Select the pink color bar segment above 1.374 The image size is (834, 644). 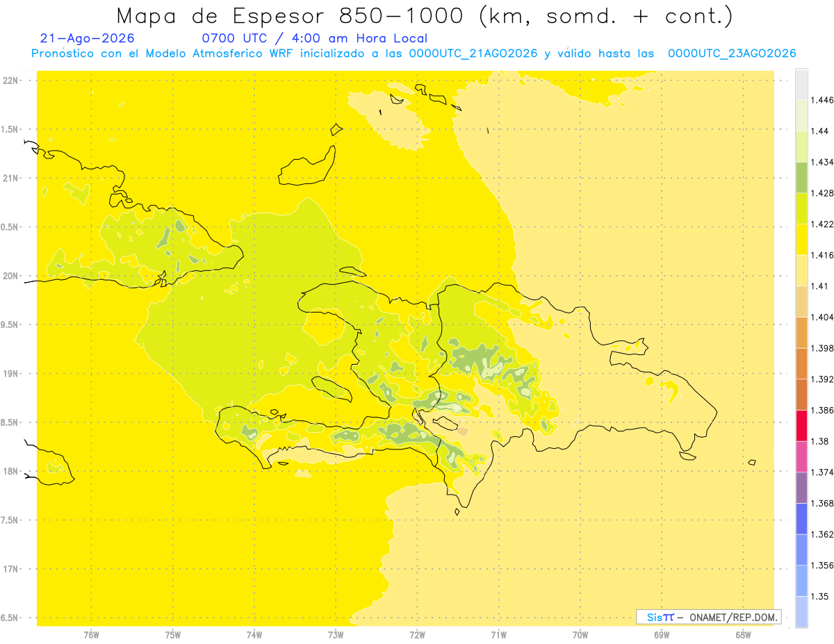tap(801, 456)
